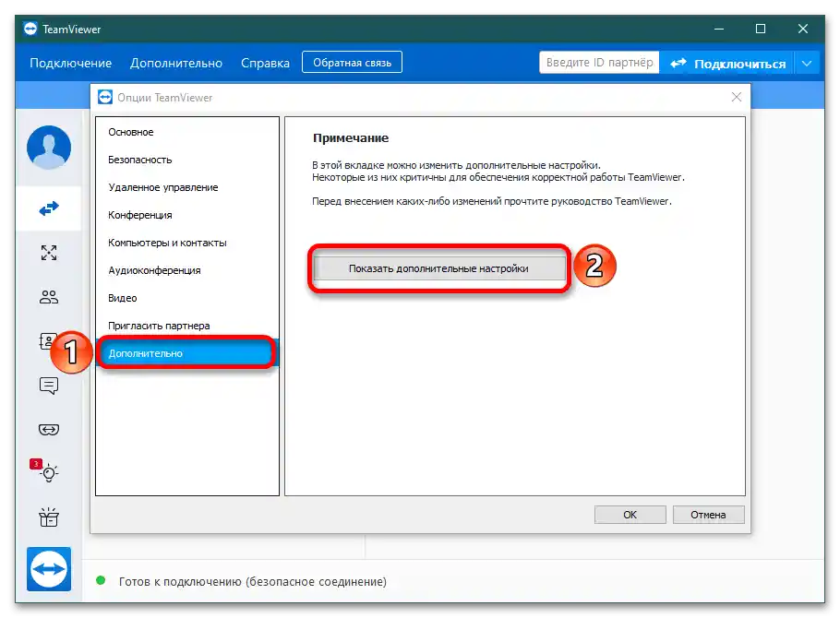Select the Удаленное управление options category
Viewport: 840px width, 618px height.
point(187,187)
